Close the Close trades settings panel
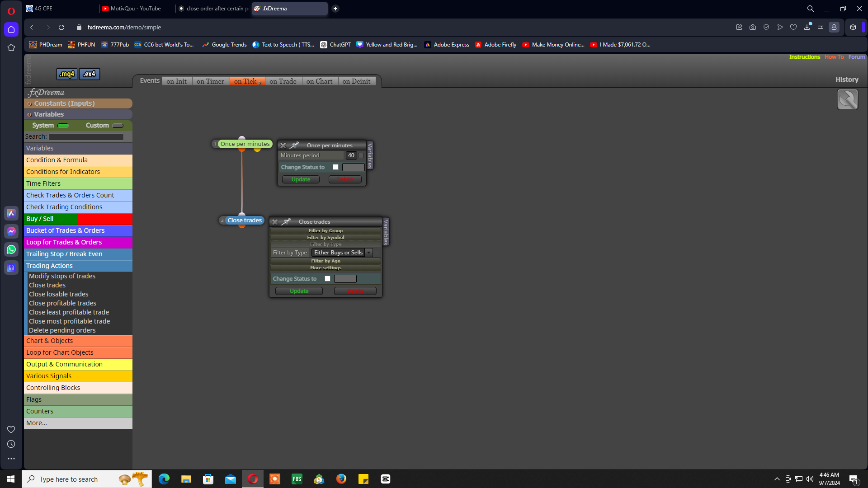 coord(275,222)
